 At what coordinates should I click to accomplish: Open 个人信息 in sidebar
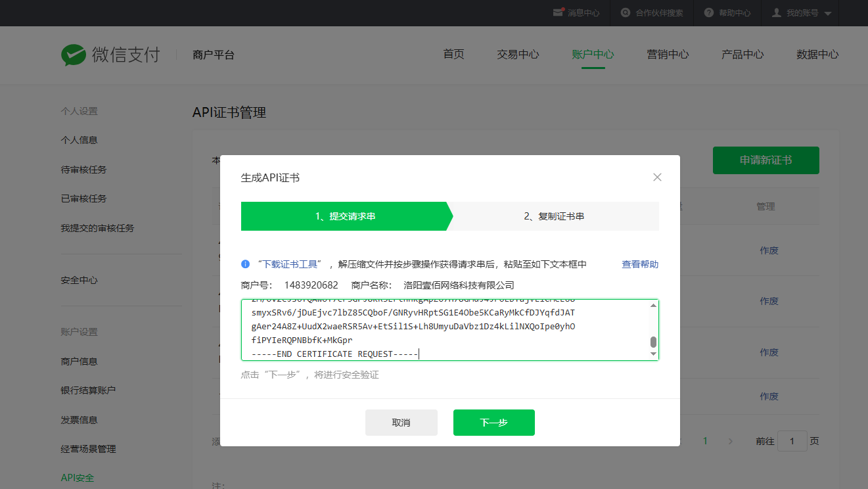tap(80, 140)
